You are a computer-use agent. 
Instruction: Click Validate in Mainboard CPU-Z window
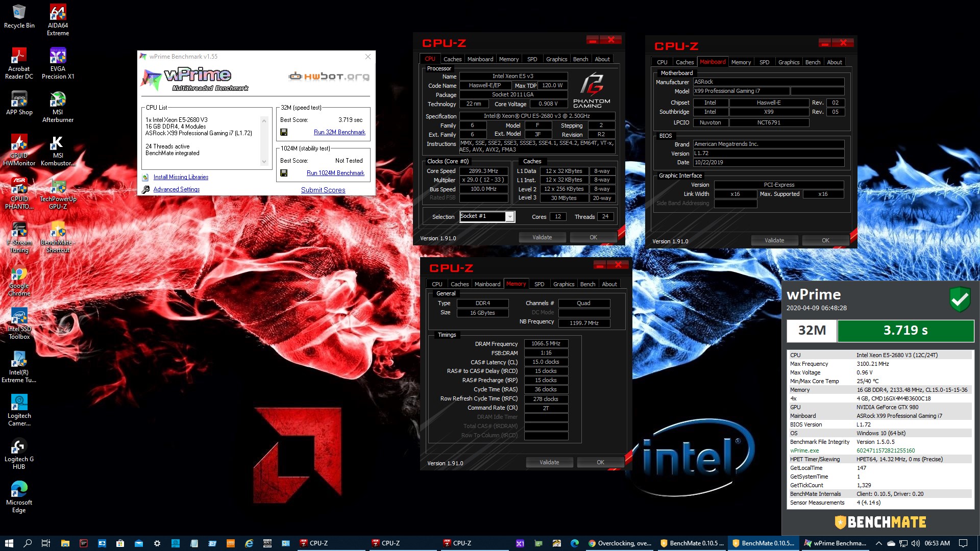(774, 240)
